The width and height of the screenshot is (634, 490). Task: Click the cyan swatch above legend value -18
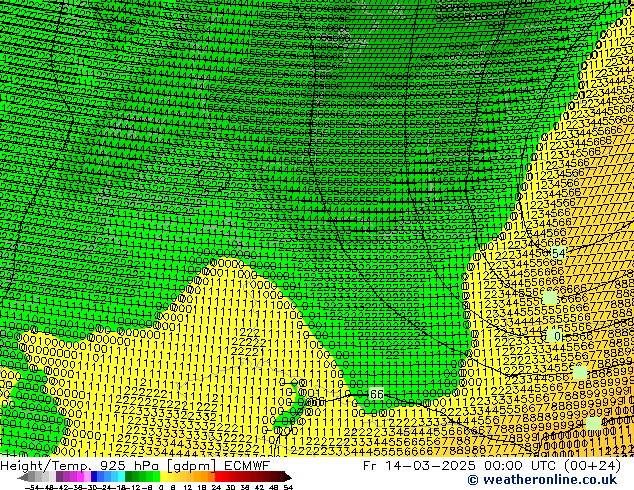pyautogui.click(x=121, y=477)
